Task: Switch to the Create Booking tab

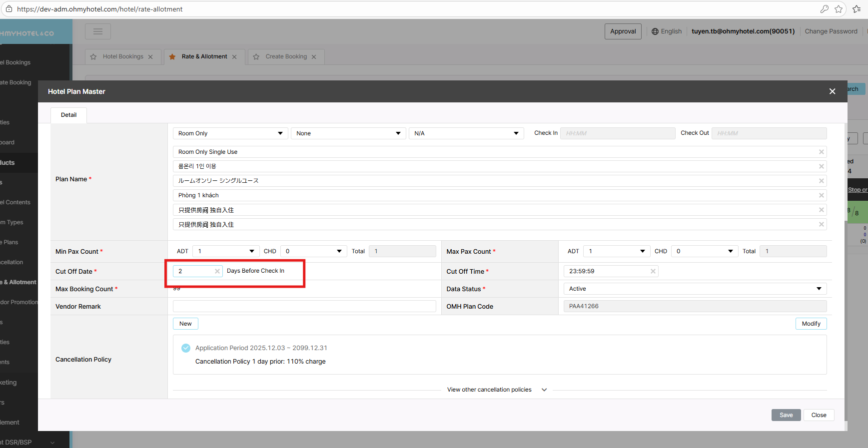Action: pyautogui.click(x=286, y=57)
